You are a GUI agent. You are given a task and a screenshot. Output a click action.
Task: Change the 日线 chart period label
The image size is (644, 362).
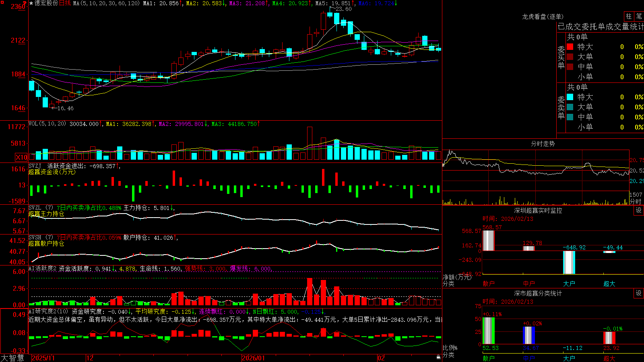point(65,3)
